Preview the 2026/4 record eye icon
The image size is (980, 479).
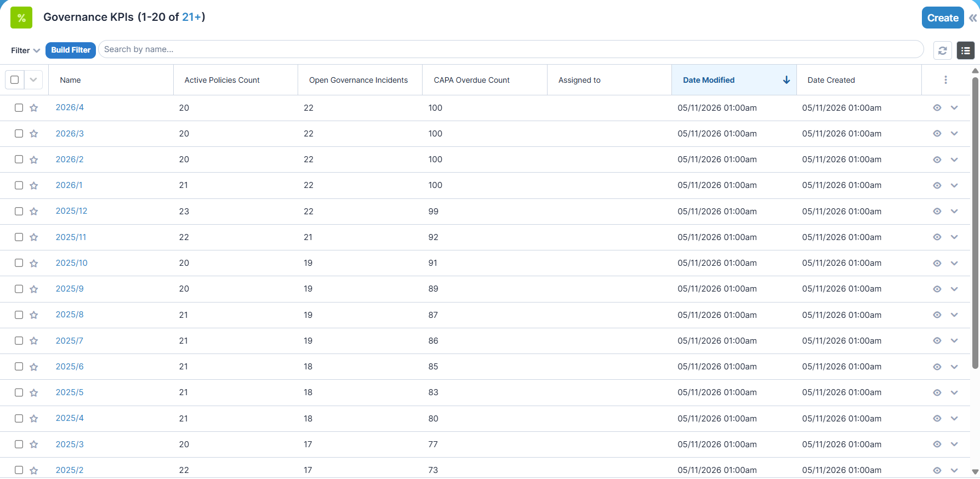pos(937,108)
